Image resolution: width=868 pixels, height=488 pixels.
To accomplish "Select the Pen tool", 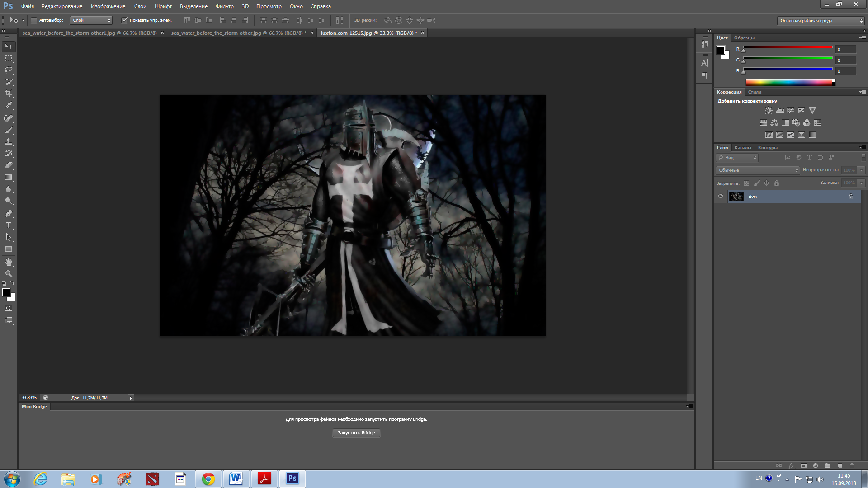I will [x=9, y=214].
